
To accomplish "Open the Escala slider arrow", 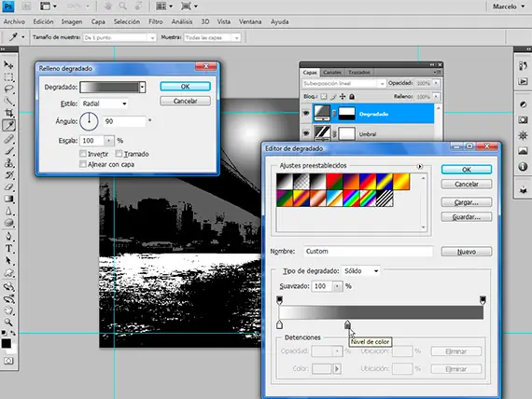I will tap(109, 141).
